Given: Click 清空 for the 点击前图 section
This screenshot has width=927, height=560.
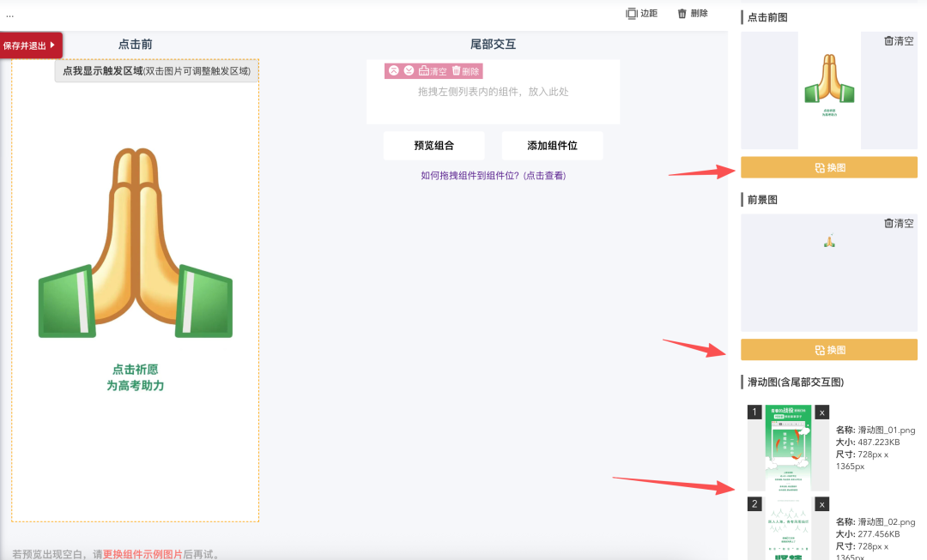Looking at the screenshot, I should point(899,41).
